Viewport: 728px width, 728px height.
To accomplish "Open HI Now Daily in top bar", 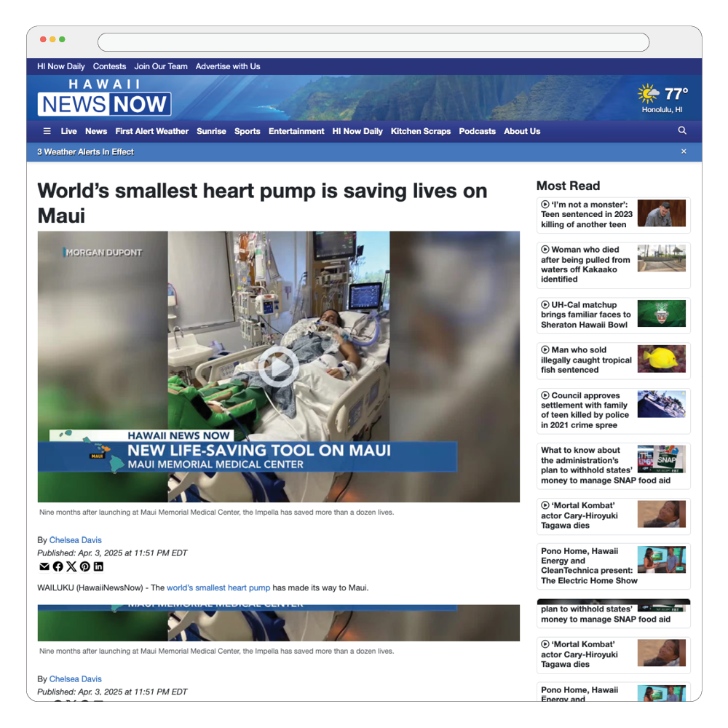I will click(x=61, y=66).
